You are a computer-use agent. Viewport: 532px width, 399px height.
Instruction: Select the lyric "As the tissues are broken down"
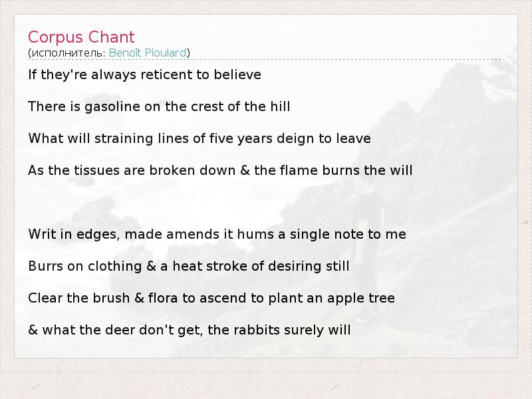point(220,170)
